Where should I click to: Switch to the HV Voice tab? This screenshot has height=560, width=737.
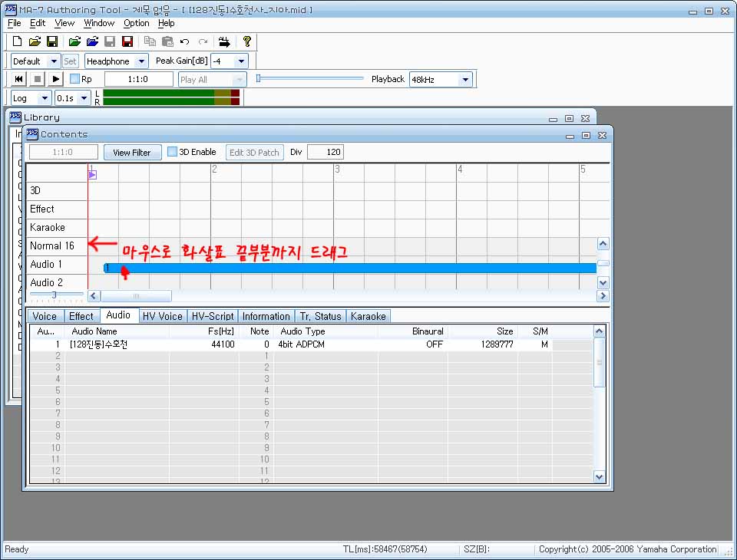163,316
